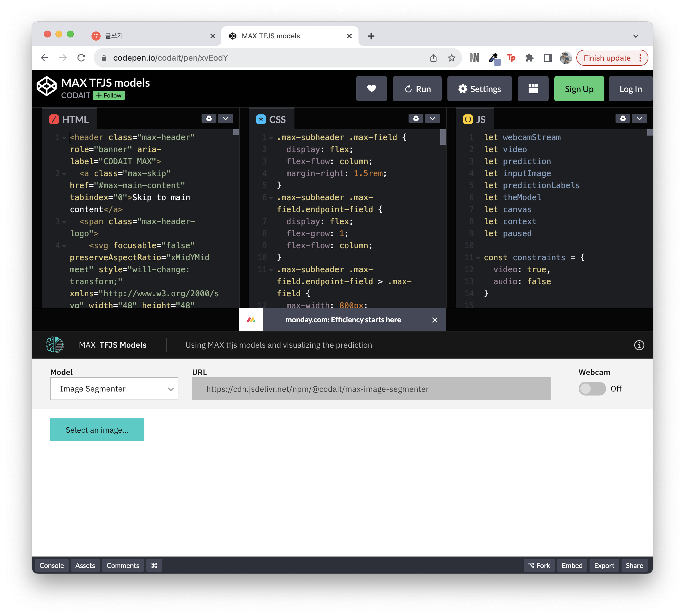Open JS editor settings gear
Image resolution: width=685 pixels, height=616 pixels.
tap(623, 118)
